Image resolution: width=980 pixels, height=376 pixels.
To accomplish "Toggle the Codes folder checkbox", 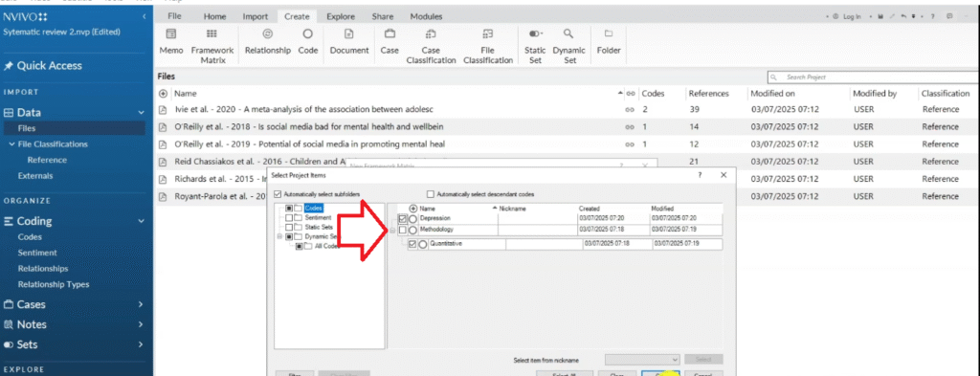I will point(289,208).
